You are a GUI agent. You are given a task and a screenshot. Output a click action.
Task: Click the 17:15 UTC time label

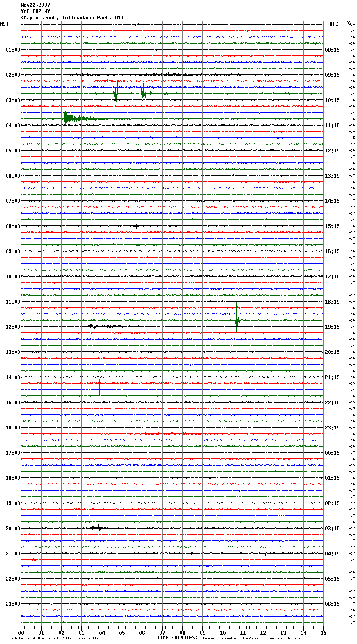pos(332,277)
